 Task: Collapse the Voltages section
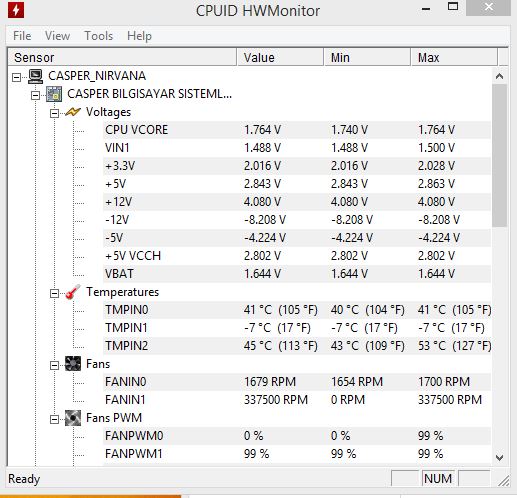[54, 114]
